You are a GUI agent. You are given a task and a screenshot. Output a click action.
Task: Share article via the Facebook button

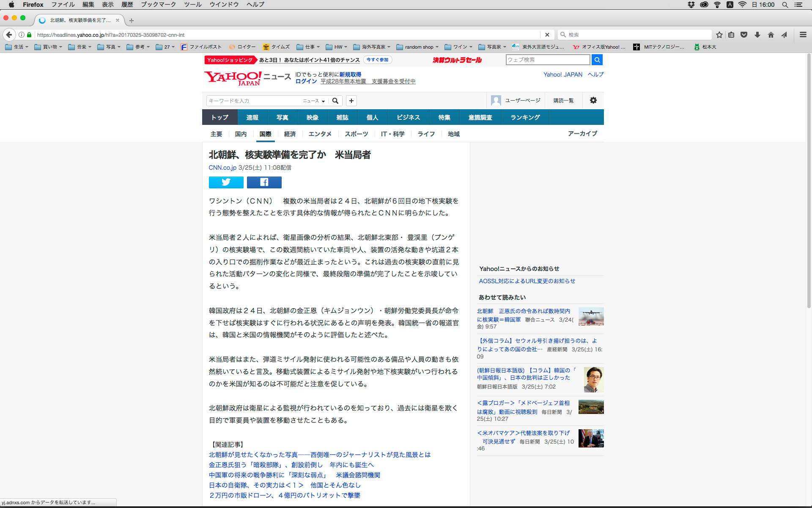(x=264, y=182)
